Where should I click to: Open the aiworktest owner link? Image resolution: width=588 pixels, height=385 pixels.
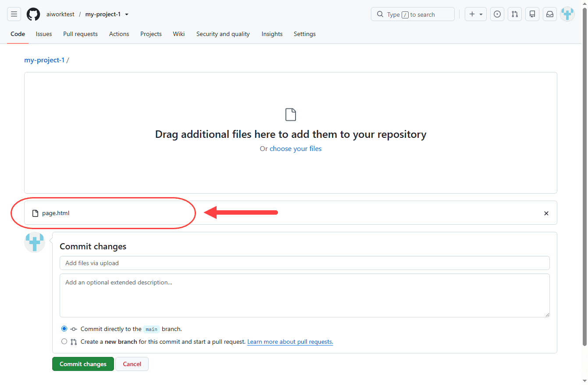point(61,14)
